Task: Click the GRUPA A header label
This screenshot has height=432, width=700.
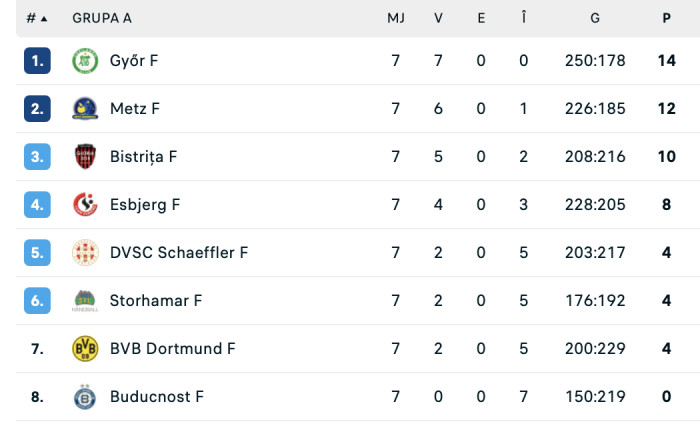Action: point(101,18)
